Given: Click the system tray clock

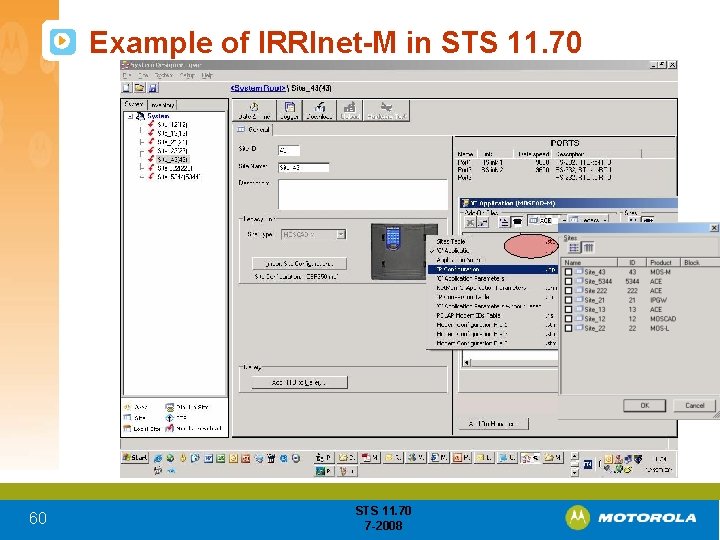Looking at the screenshot, I should 660,464.
